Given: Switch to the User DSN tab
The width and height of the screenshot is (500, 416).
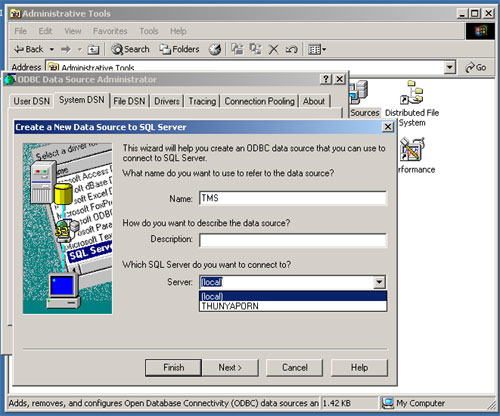Looking at the screenshot, I should pyautogui.click(x=32, y=101).
